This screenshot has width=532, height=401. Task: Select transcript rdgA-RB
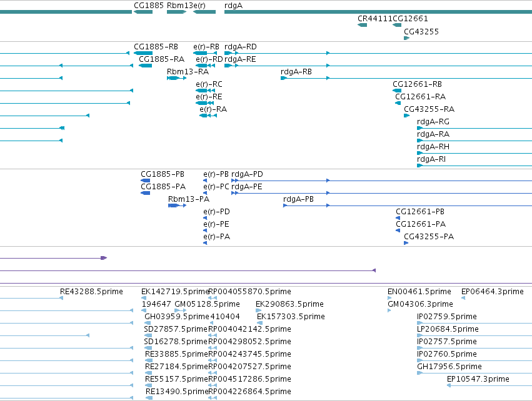coord(296,72)
